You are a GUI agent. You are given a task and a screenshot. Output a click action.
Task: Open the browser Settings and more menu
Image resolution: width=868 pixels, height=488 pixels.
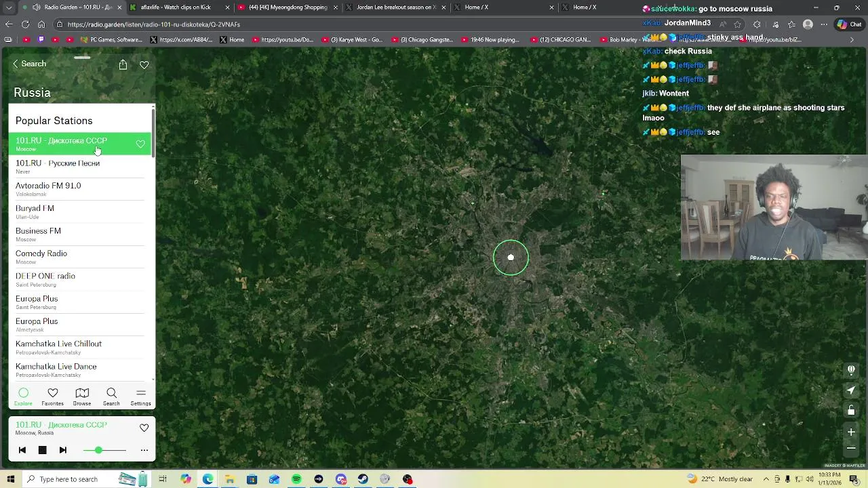coord(824,24)
